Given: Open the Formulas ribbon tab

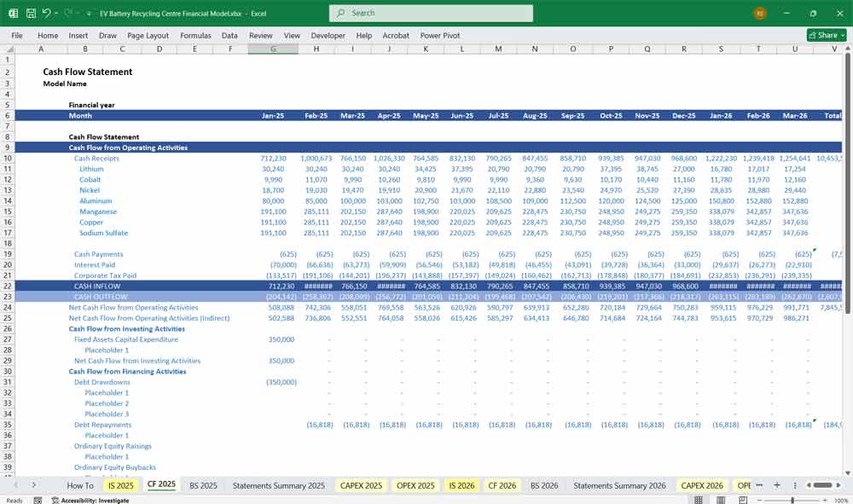Looking at the screenshot, I should pyautogui.click(x=195, y=36).
